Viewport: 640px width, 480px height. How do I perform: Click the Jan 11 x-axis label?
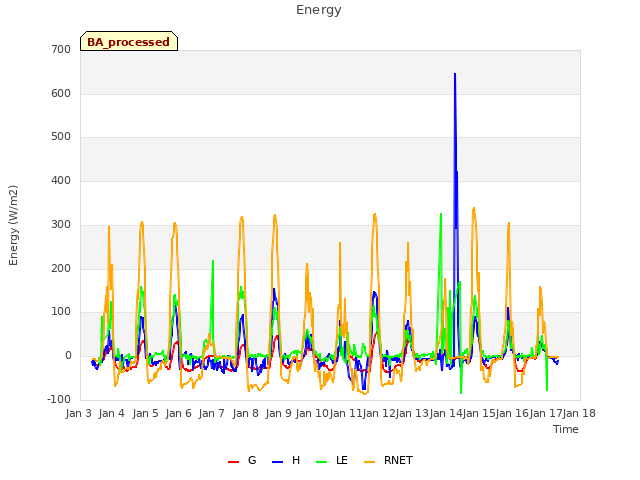coord(345,413)
